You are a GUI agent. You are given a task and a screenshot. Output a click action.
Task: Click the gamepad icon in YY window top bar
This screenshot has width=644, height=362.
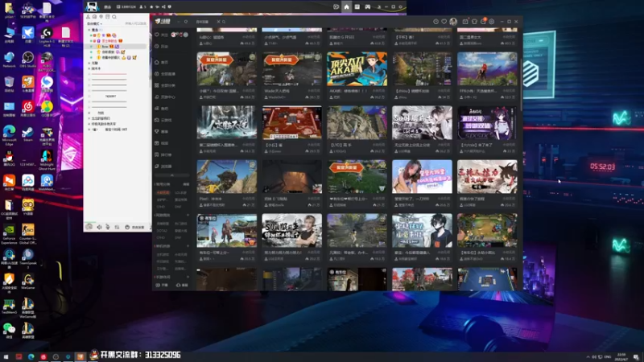368,6
